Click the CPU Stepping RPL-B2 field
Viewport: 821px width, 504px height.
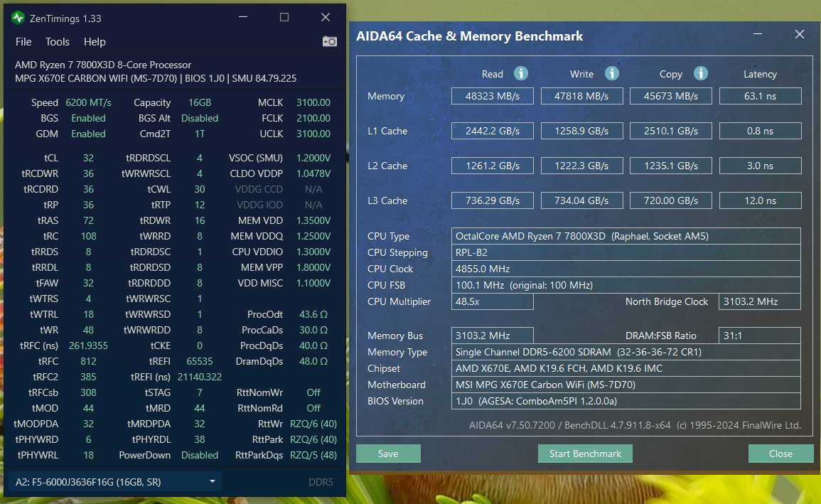[x=626, y=252]
